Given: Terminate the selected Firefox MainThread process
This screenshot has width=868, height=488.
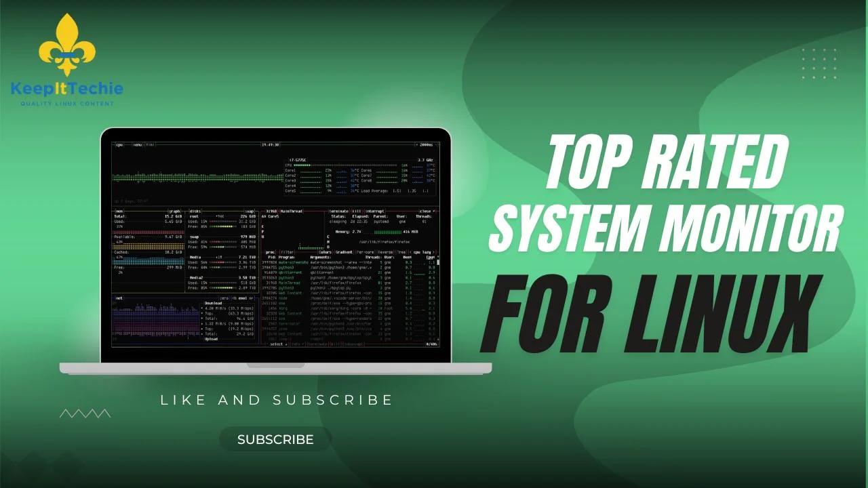Looking at the screenshot, I should pos(340,211).
